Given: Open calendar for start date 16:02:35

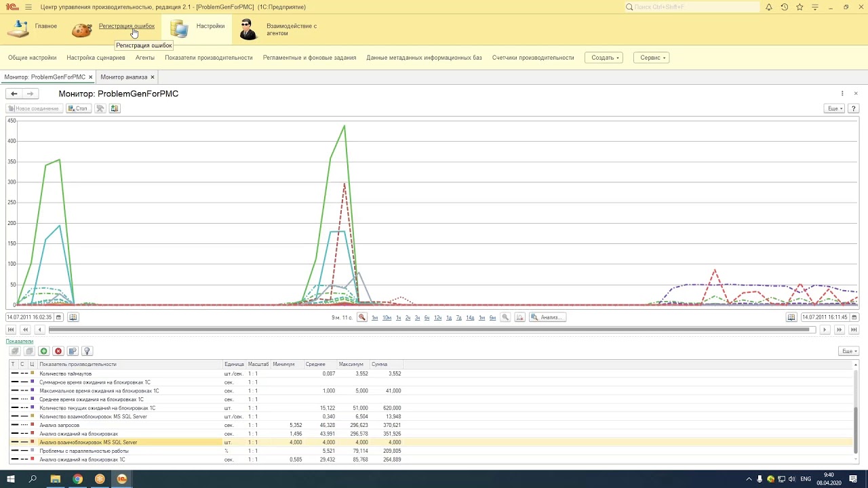Looking at the screenshot, I should pos(58,317).
